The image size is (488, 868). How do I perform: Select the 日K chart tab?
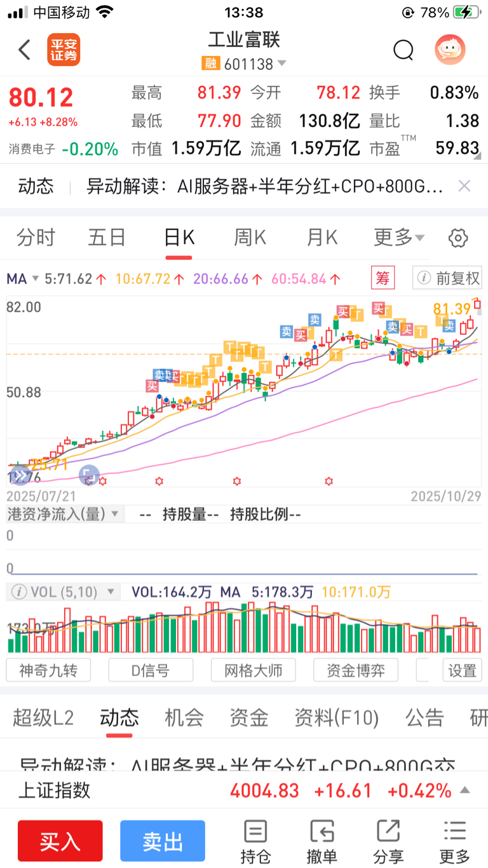(179, 238)
